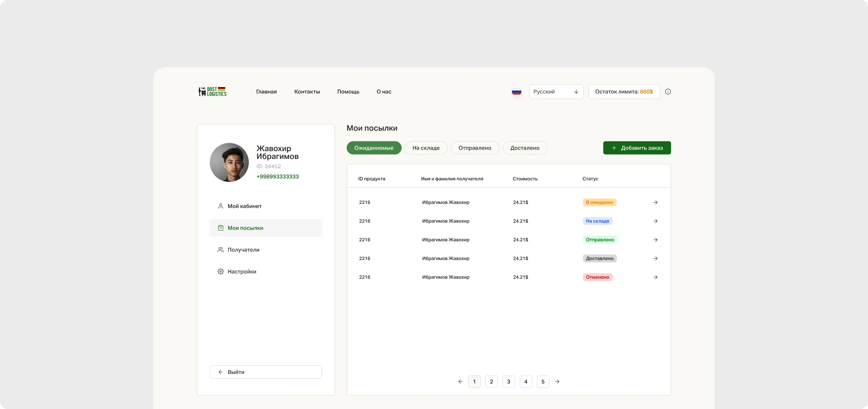Click the Выйти logout button

pyautogui.click(x=266, y=372)
